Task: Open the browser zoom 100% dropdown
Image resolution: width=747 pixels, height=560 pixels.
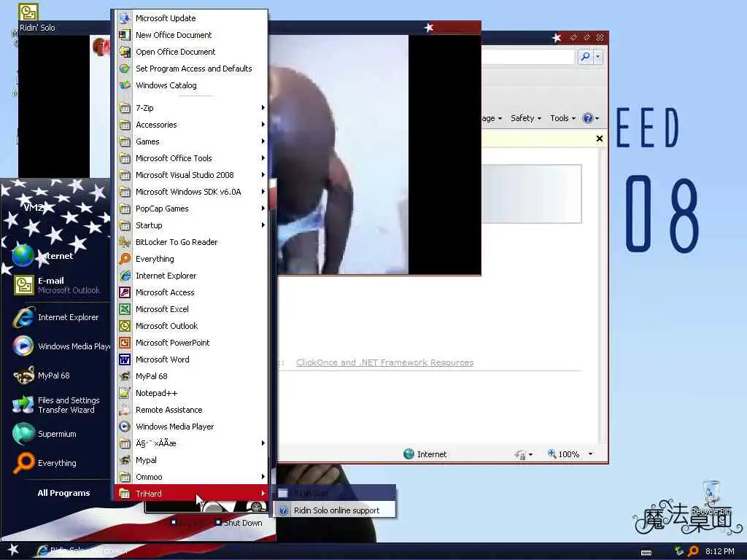Action: tap(590, 454)
